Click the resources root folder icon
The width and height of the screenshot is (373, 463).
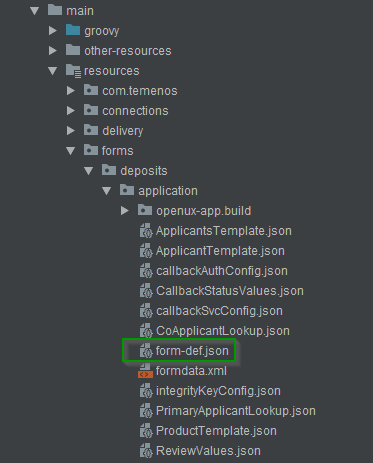73,71
